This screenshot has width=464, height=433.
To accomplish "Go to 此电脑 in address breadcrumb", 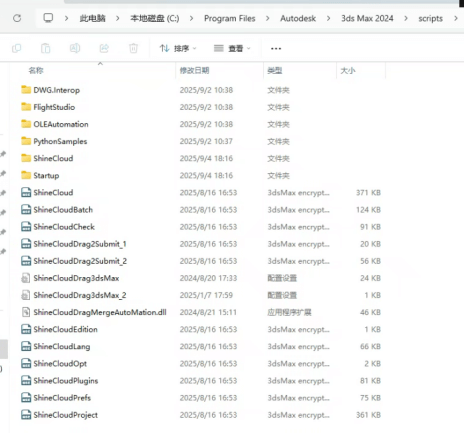I will pos(92,18).
